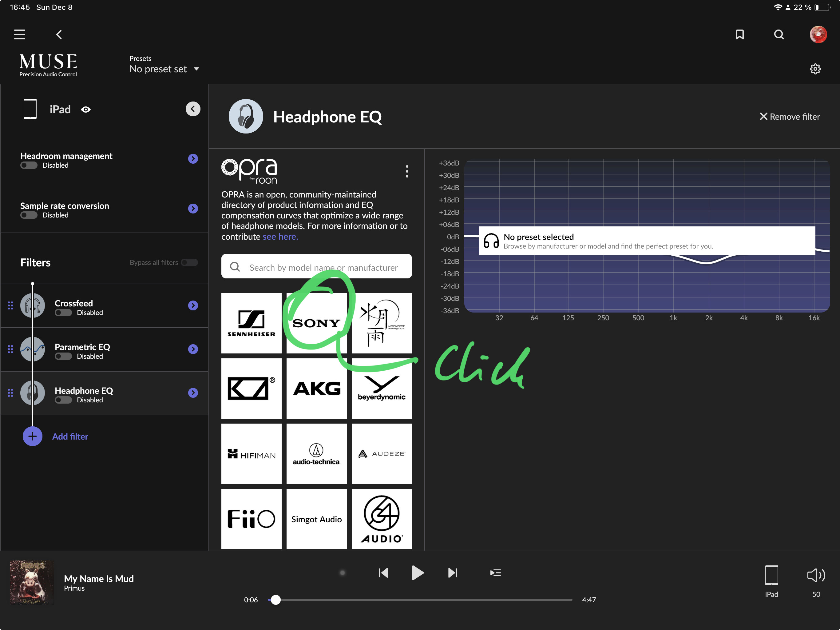Open the OPRA 'see here' link

coord(280,237)
